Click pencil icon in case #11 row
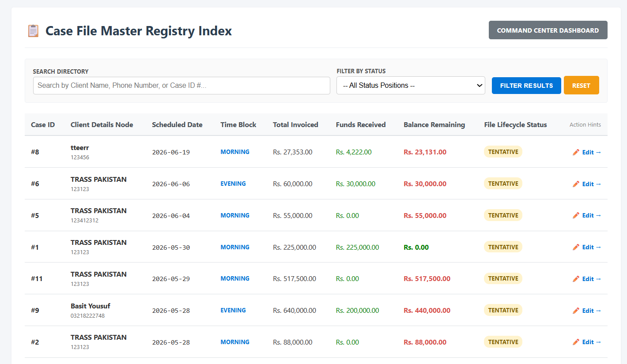This screenshot has width=627, height=364. pyautogui.click(x=576, y=279)
